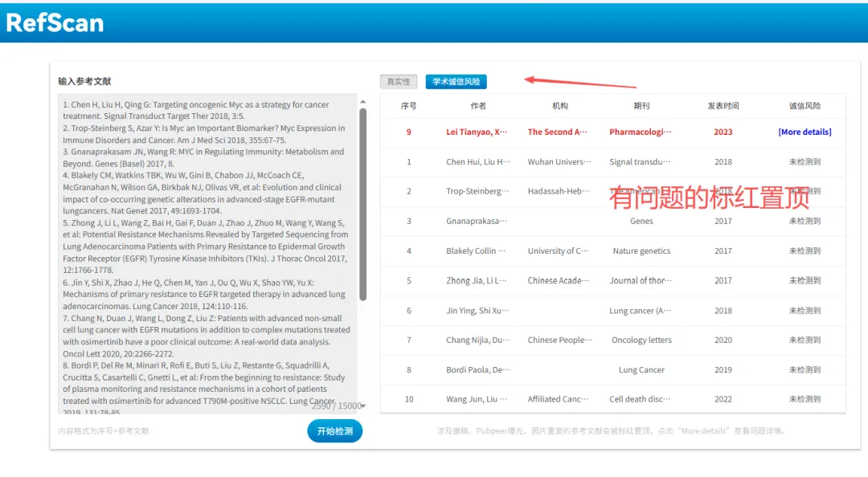Select author Chen Hui, Liu H…
Screen dimensions: 868x477
pos(478,161)
